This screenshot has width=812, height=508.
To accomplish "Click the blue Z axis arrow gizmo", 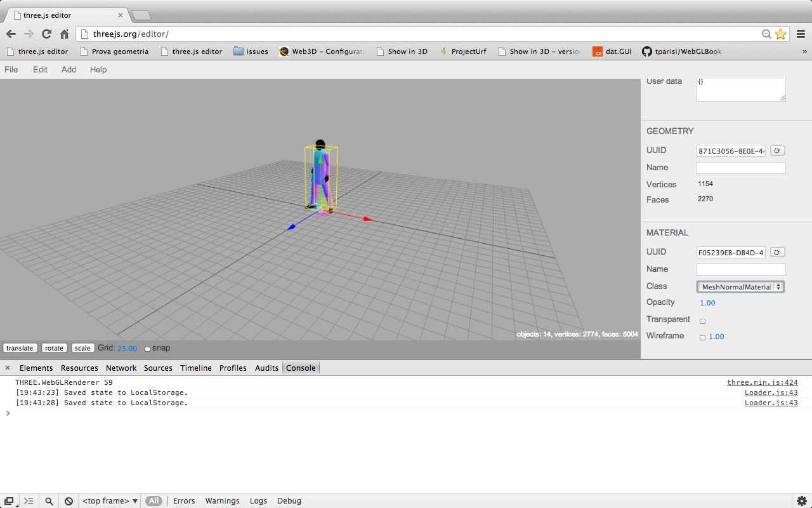I will pos(291,227).
